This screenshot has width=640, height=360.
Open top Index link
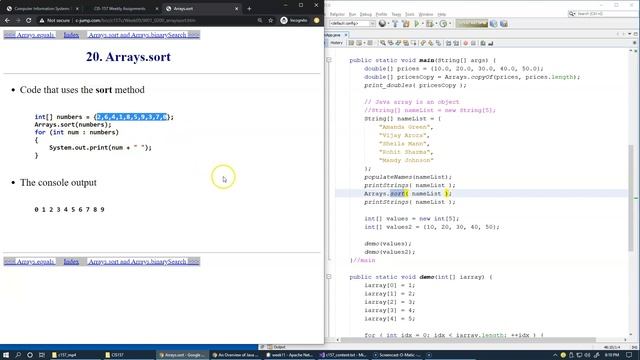click(x=71, y=35)
